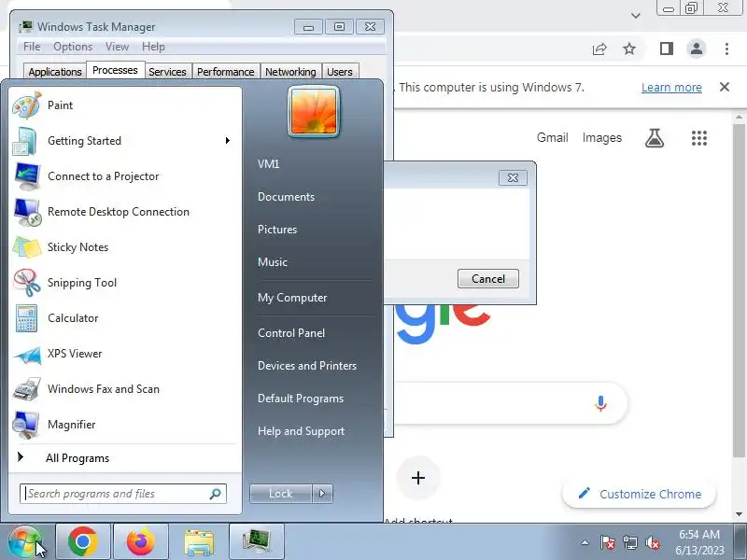Switch to Networking tab in Task Manager

pos(290,72)
